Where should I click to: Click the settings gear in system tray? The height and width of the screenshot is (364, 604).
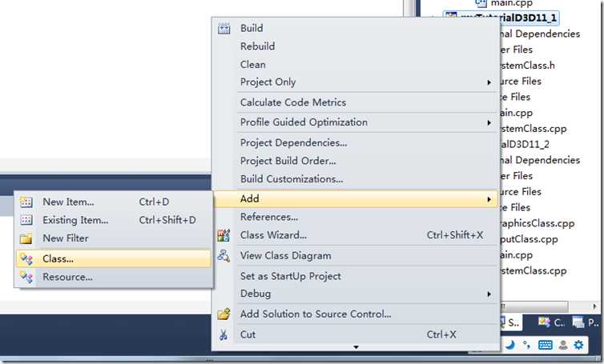coord(578,344)
